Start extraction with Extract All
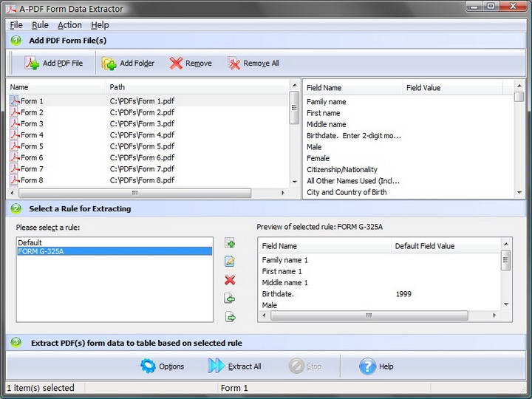The height and width of the screenshot is (399, 532). 235,366
